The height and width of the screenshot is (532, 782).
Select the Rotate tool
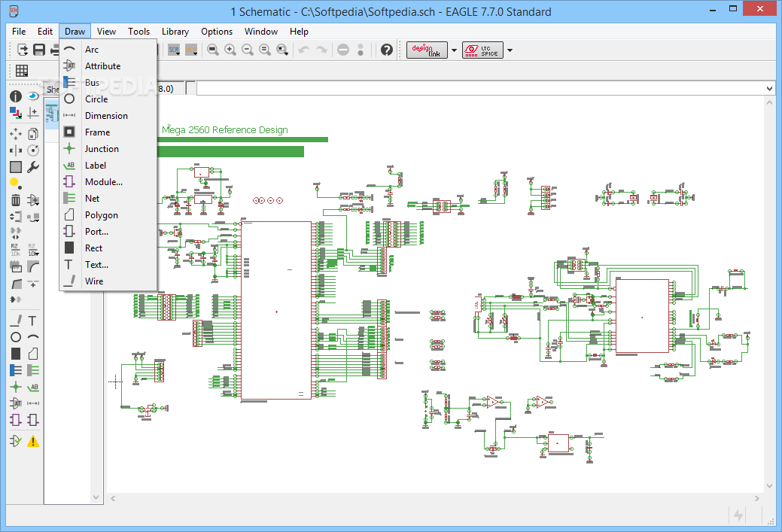tap(33, 150)
